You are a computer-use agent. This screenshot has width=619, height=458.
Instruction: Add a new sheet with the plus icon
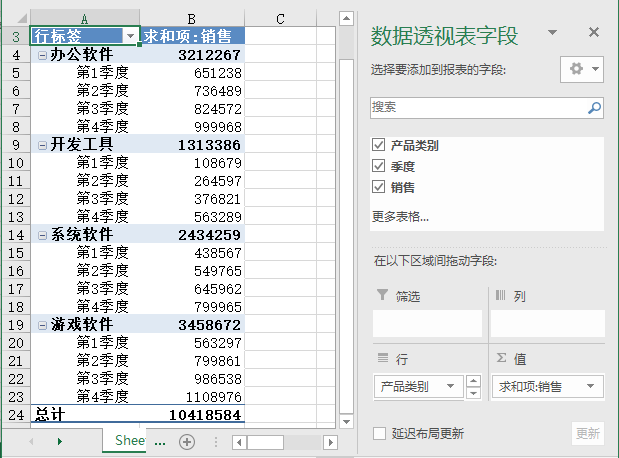[x=187, y=441]
